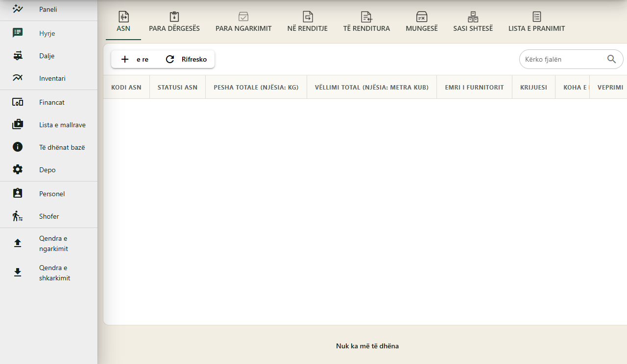Click the Financat sidebar label
The width and height of the screenshot is (627, 364).
pyautogui.click(x=52, y=102)
